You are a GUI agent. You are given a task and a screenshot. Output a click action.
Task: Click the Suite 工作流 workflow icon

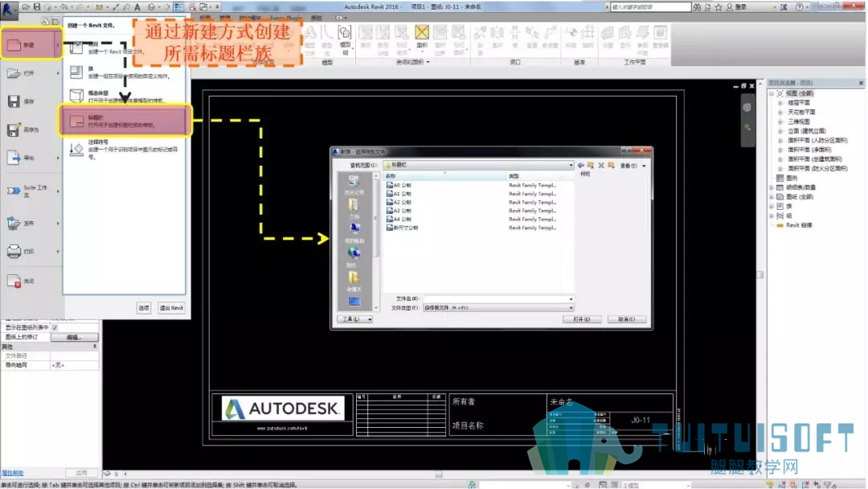point(14,191)
